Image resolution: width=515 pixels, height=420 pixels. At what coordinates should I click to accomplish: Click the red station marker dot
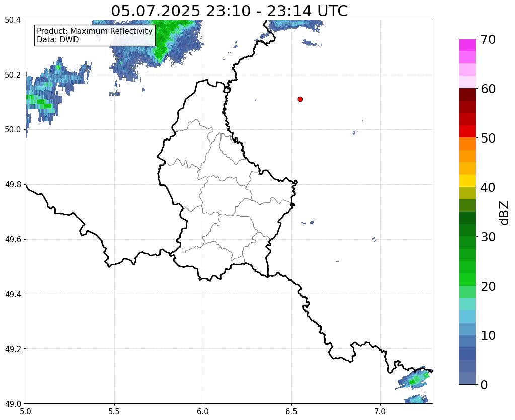click(x=300, y=99)
